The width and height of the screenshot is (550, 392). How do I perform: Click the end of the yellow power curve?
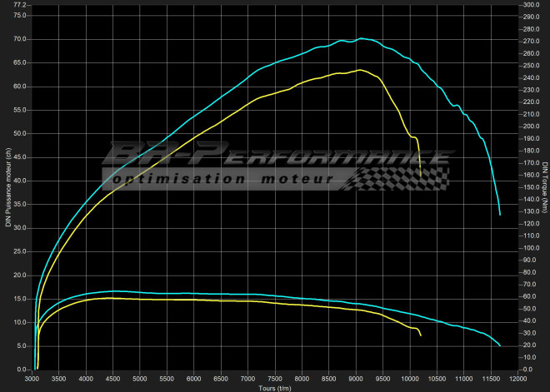point(421,175)
